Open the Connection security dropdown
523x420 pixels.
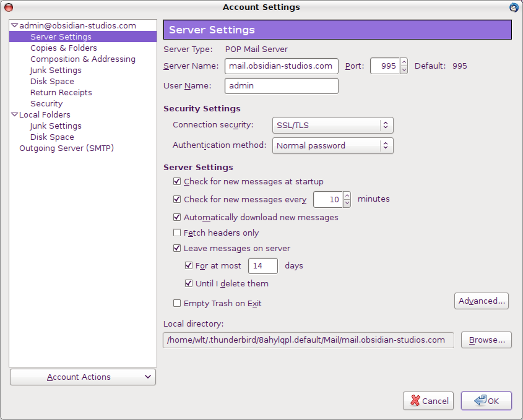click(333, 126)
